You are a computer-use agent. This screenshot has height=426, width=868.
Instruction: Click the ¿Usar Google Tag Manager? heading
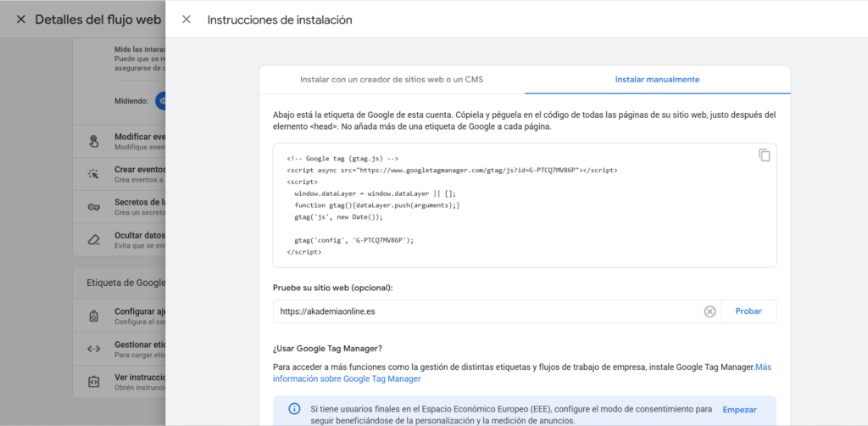click(328, 349)
